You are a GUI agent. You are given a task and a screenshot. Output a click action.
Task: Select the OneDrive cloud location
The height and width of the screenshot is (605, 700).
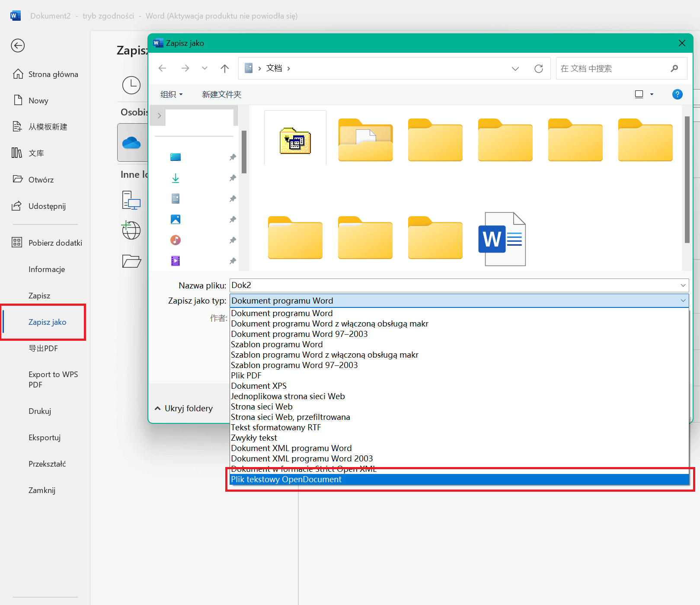[131, 142]
